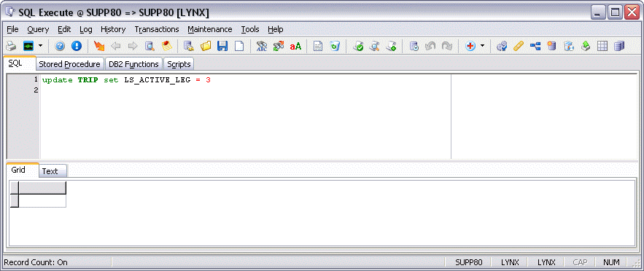Click the printer icon in the toolbar
The height and width of the screenshot is (271, 644).
tap(12, 47)
